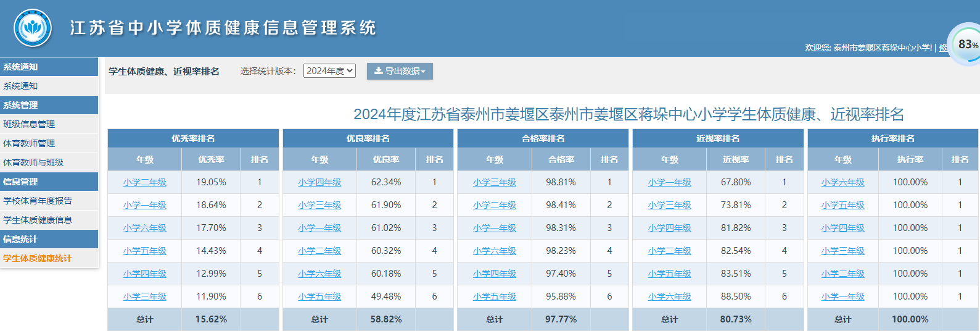Image resolution: width=980 pixels, height=336 pixels.
Task: Open 小学三年级 link in 优良率排名 table
Action: (x=319, y=205)
